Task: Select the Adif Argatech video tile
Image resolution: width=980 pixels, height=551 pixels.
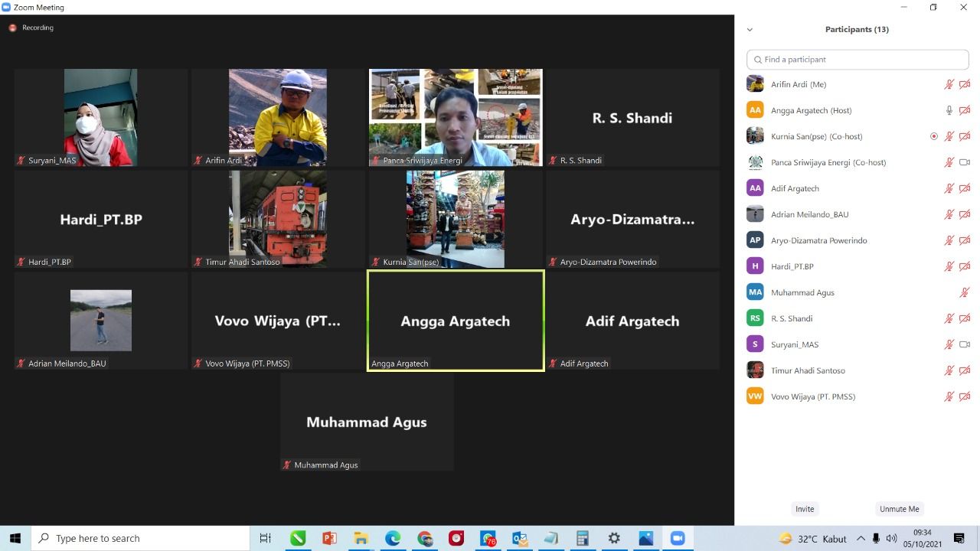Action: click(x=632, y=321)
